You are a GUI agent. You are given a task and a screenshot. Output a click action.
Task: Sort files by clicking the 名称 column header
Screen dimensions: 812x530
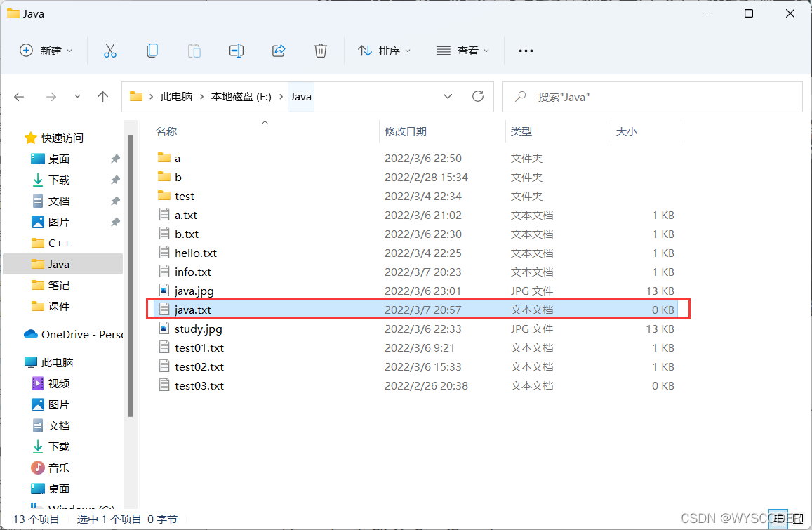pyautogui.click(x=166, y=131)
